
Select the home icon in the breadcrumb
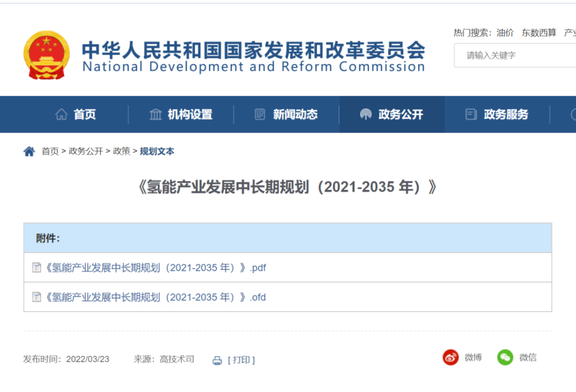pos(29,151)
